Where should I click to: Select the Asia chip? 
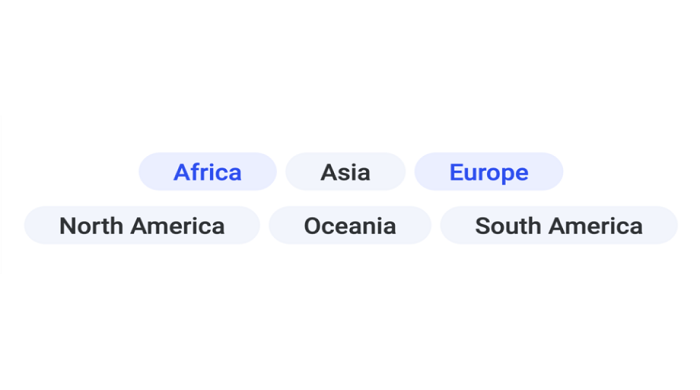pos(346,172)
